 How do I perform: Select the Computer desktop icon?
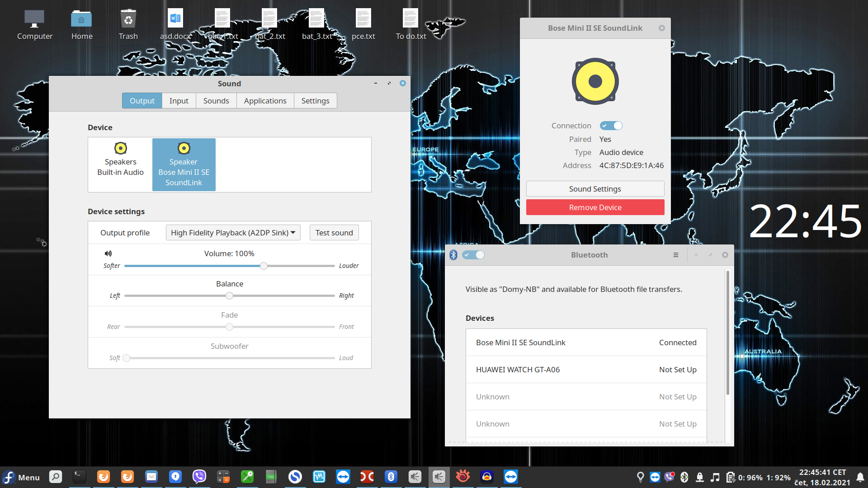click(35, 25)
